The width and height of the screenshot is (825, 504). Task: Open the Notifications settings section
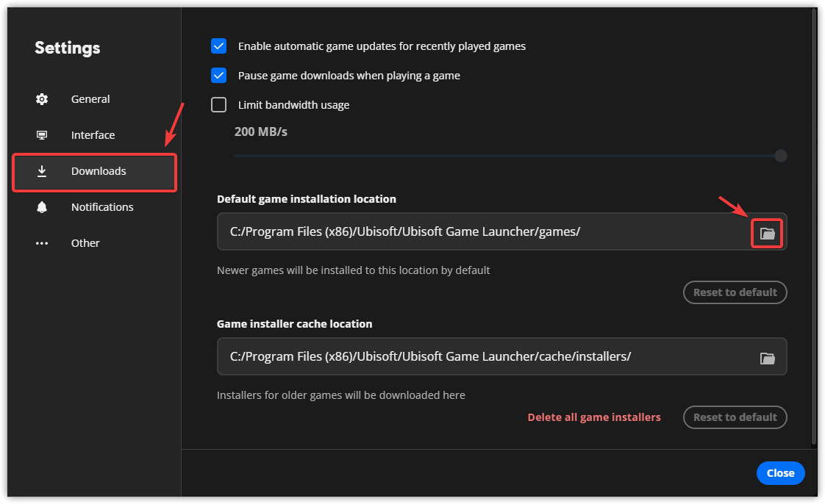[x=102, y=207]
